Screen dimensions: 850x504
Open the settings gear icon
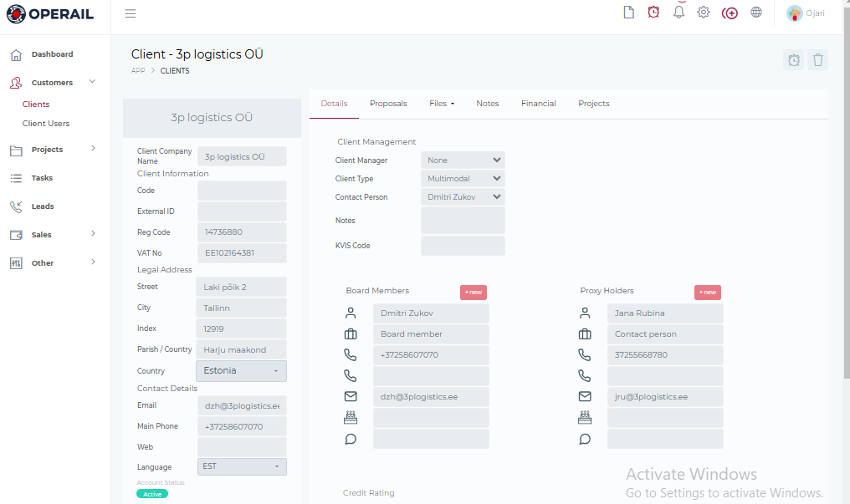click(x=704, y=13)
